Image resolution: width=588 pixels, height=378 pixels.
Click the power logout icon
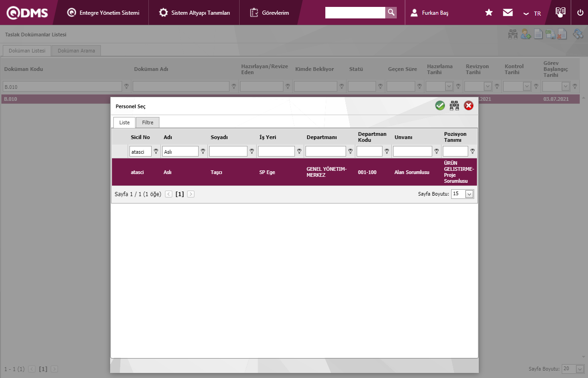tap(580, 13)
